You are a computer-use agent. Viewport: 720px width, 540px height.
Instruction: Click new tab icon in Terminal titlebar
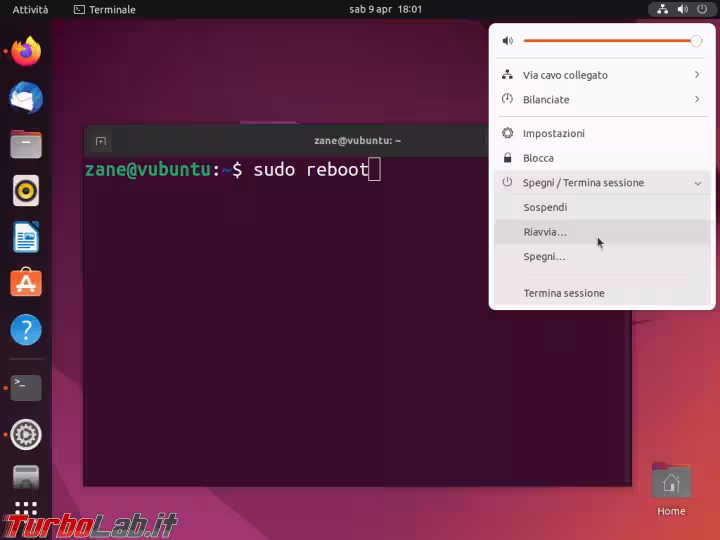click(x=101, y=141)
